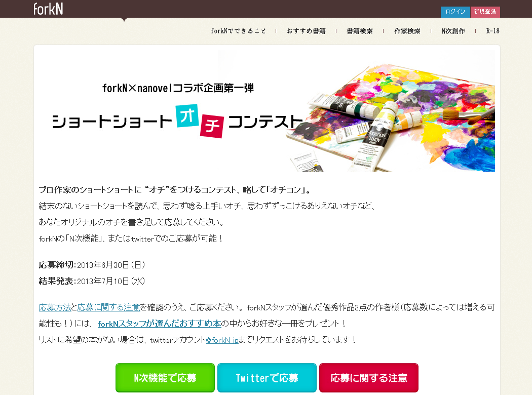Click the cyan オ tile in the banner
Image resolution: width=532 pixels, height=395 pixels.
[x=187, y=116]
